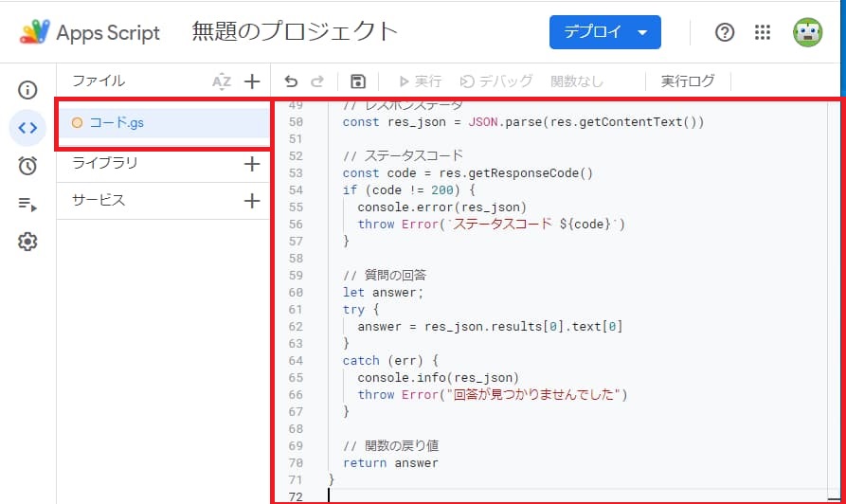The width and height of the screenshot is (846, 504).
Task: Open the Overview info icon in sidebar
Action: [27, 90]
